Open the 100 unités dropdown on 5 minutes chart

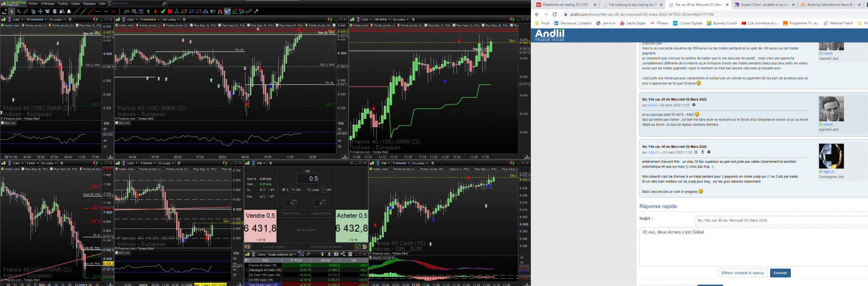click(171, 20)
